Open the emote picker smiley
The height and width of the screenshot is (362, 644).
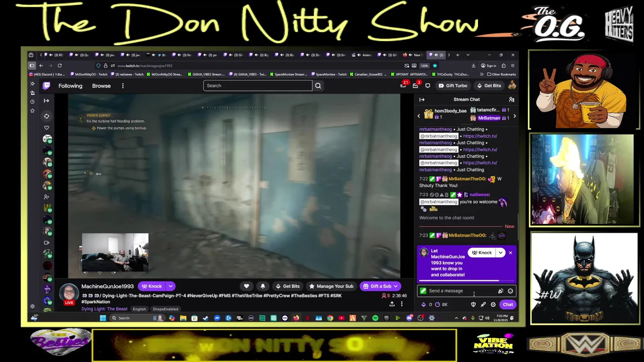(510, 291)
